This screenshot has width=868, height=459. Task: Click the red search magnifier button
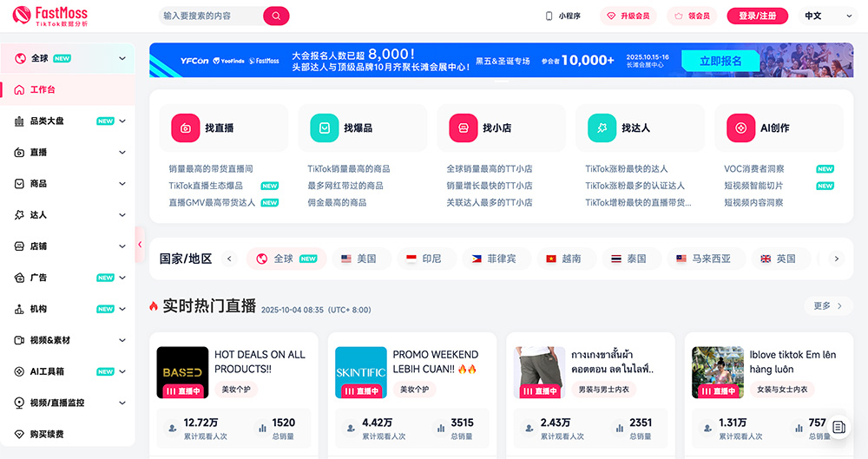[x=276, y=16]
